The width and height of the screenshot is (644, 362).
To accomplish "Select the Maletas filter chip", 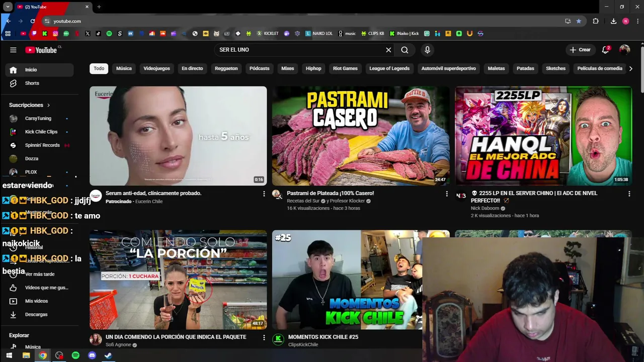I will tap(496, 68).
